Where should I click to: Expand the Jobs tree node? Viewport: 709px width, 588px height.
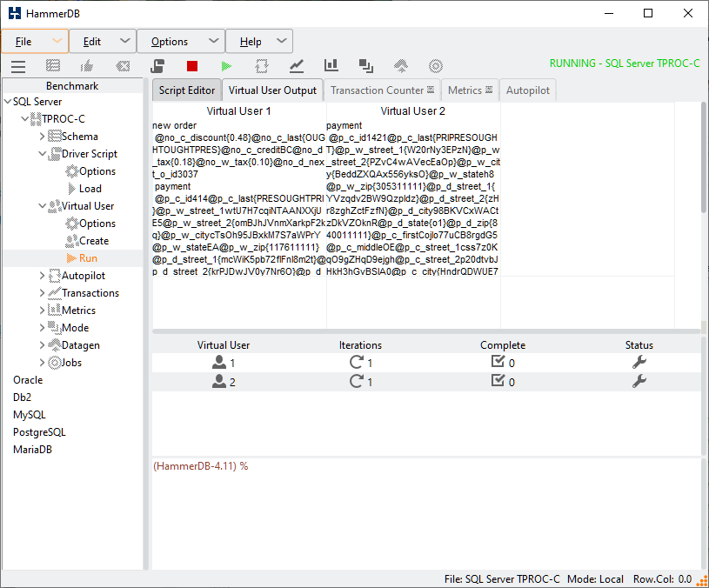point(42,363)
